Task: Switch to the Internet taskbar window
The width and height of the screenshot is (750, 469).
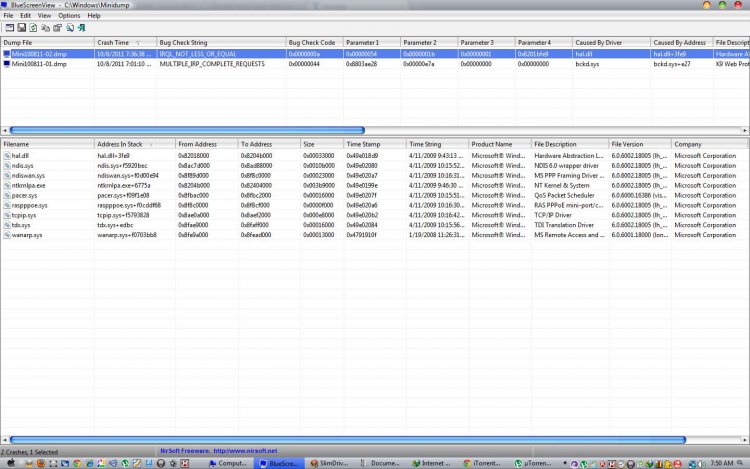Action: 431,463
